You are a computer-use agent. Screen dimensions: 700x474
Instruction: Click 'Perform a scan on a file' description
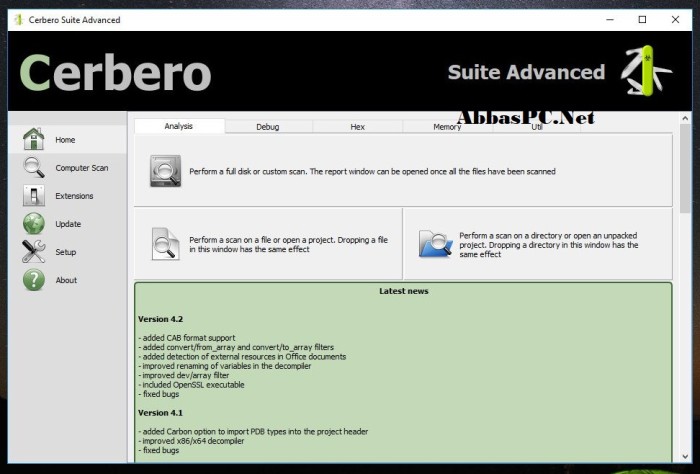288,244
